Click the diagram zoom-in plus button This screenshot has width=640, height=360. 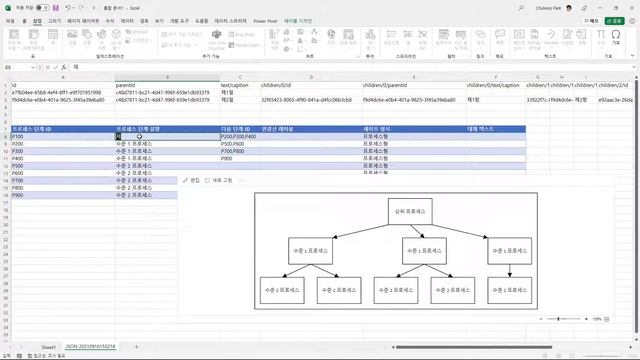pyautogui.click(x=586, y=319)
